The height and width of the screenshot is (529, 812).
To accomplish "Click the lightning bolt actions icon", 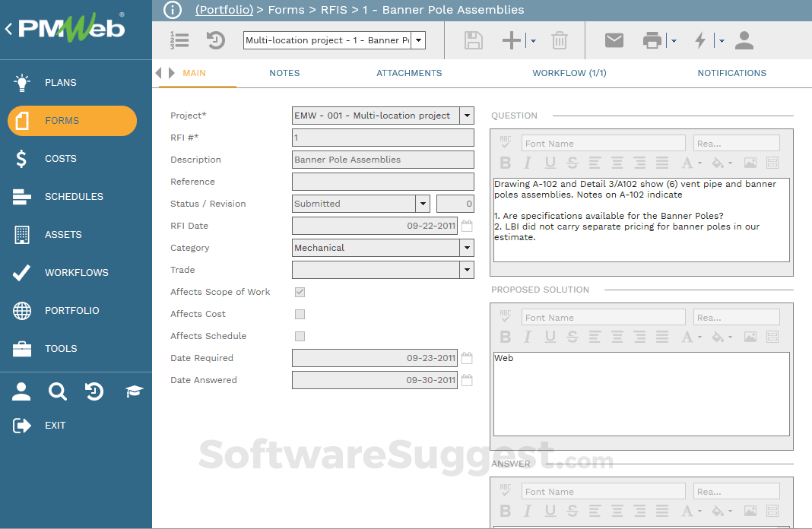I will (700, 40).
